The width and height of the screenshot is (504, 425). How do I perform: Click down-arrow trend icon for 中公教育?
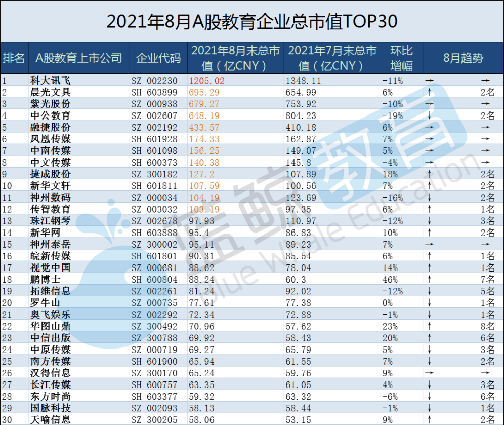pyautogui.click(x=430, y=116)
